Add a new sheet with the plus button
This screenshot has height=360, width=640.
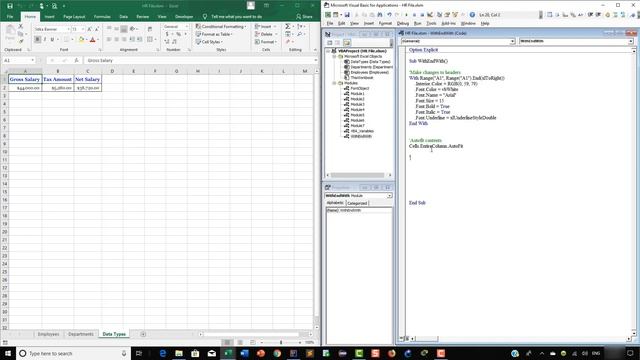tap(143, 334)
